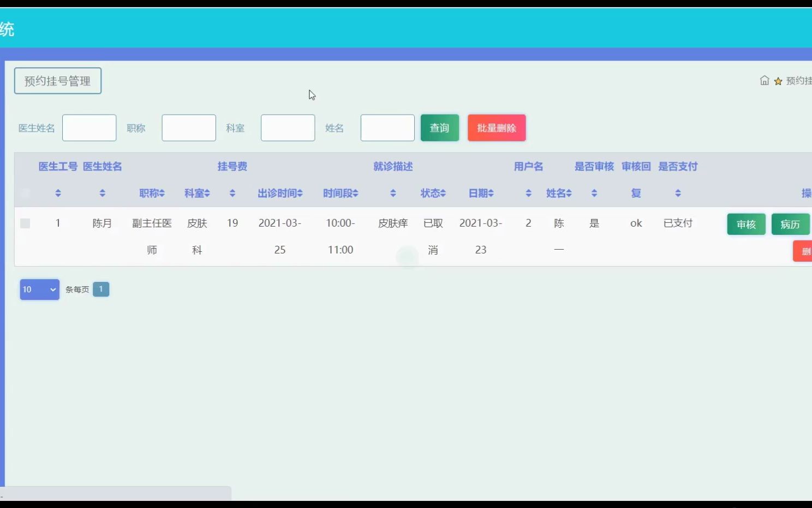Check the row checkbox for 陈月

(25, 223)
